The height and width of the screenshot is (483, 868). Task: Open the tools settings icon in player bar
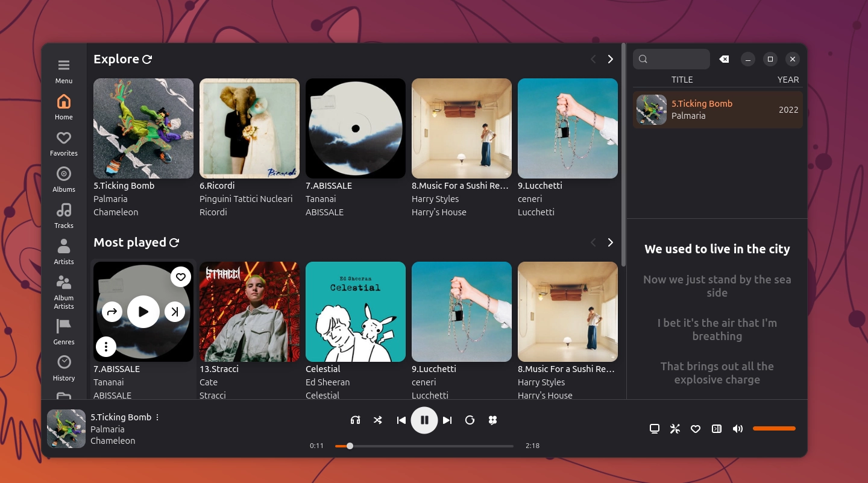[x=675, y=429]
